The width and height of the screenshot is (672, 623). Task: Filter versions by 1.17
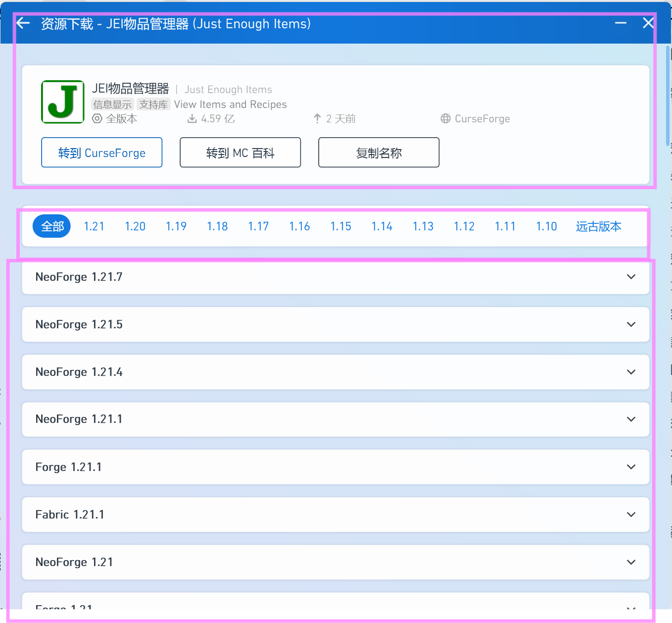click(258, 226)
